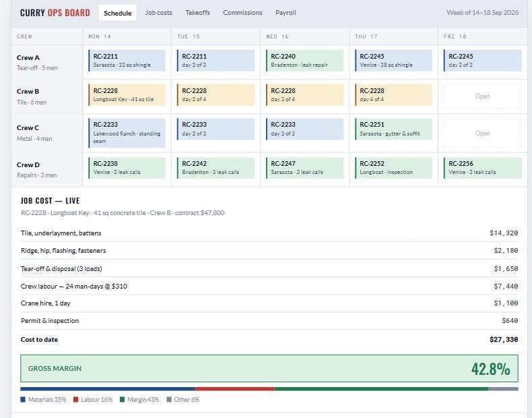Image resolution: width=532 pixels, height=418 pixels.
Task: Click the $2,180 amount
Action: [x=506, y=251]
